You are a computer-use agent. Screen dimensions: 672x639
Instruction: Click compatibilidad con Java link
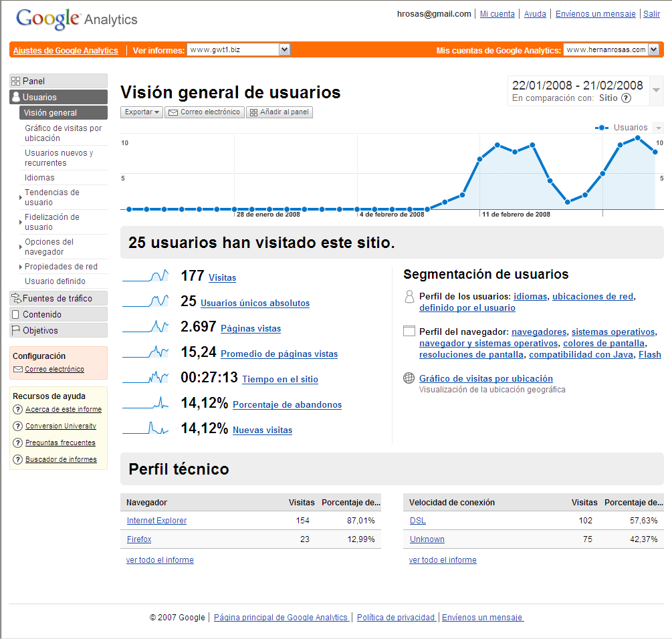point(580,355)
